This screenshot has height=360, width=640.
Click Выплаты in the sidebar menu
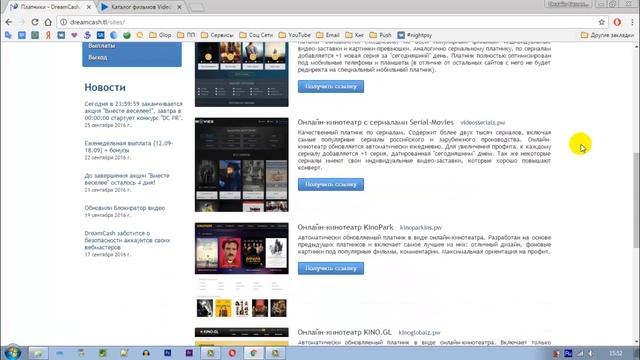[x=102, y=46]
